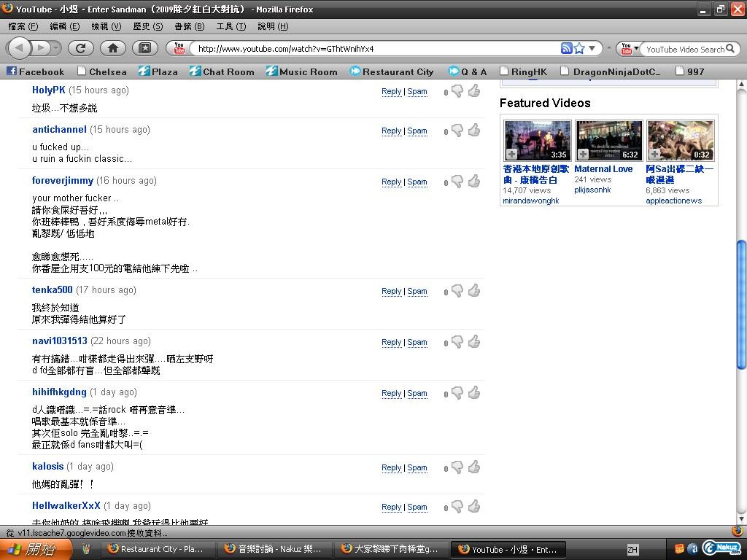Thumbs up HolyPK's comment
This screenshot has width=747, height=560.
point(474,90)
